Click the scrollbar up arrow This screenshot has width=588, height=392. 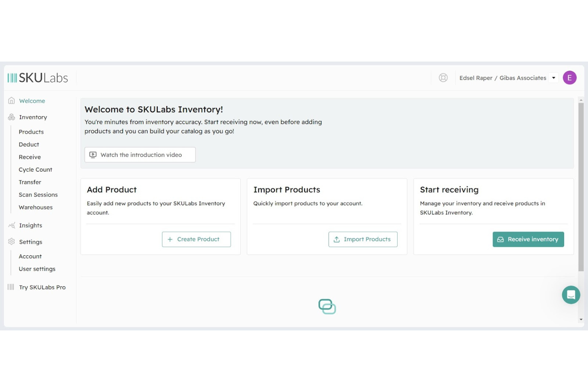(x=581, y=100)
